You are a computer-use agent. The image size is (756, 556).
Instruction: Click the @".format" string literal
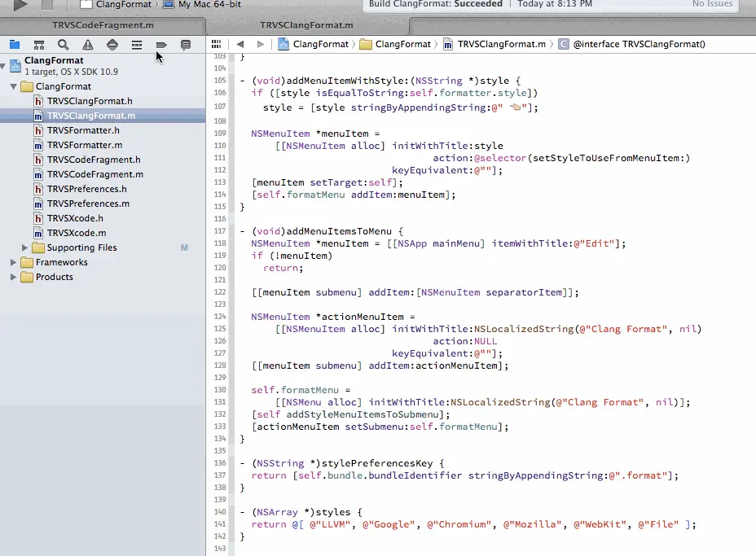click(x=639, y=475)
